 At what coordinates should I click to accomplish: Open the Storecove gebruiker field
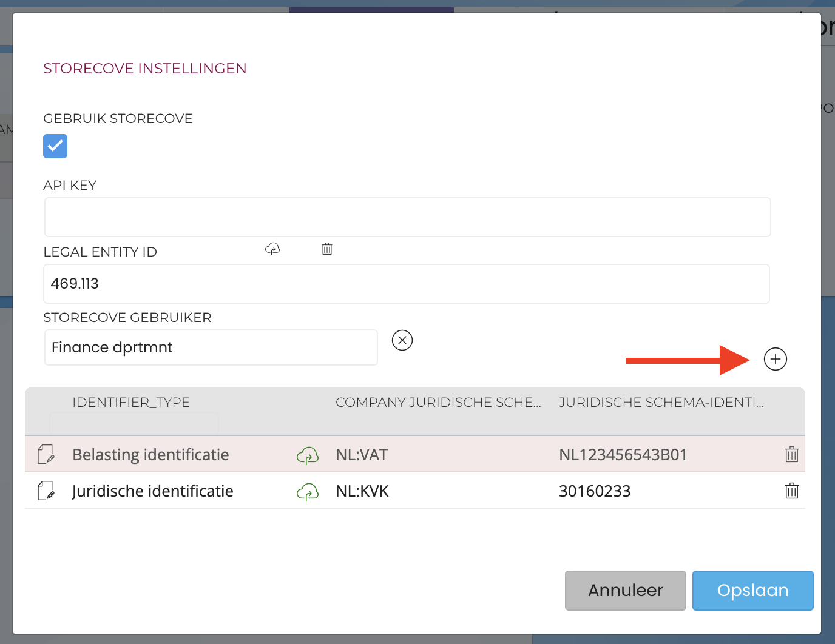211,347
